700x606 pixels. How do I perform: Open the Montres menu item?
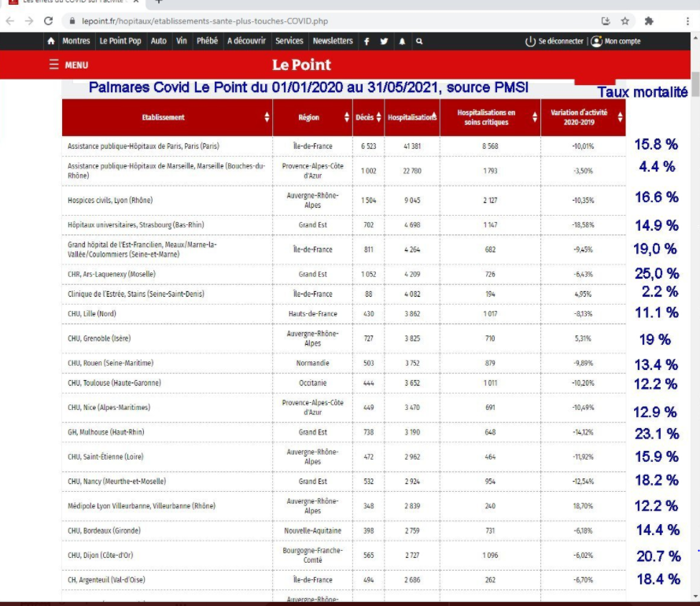coord(76,41)
